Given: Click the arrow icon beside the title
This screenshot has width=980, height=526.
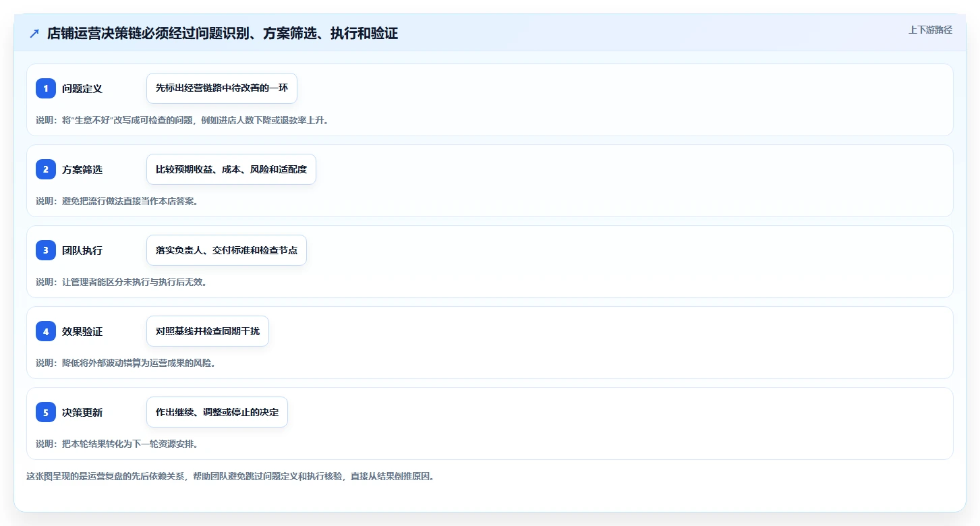Looking at the screenshot, I should point(34,33).
